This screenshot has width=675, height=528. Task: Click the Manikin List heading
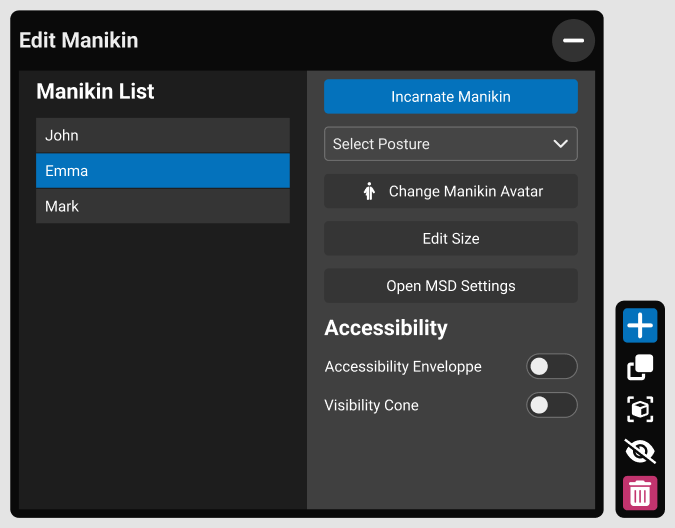[95, 92]
